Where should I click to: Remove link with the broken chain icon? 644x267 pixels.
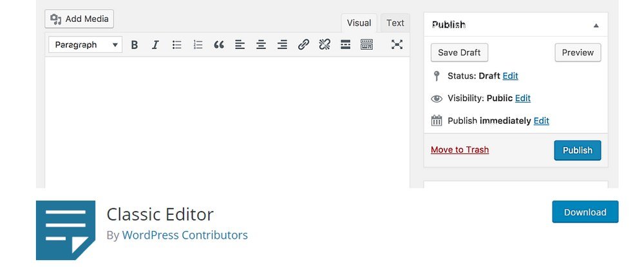click(x=325, y=44)
